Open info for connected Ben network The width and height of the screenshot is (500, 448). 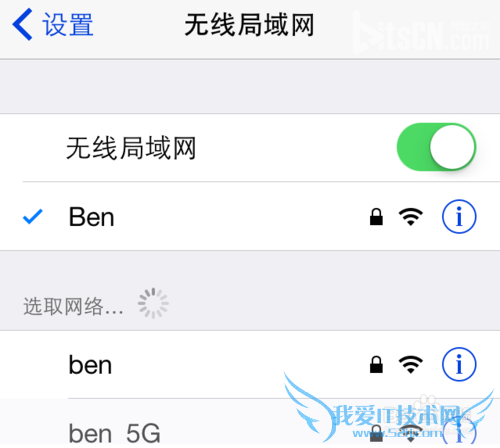[459, 217]
